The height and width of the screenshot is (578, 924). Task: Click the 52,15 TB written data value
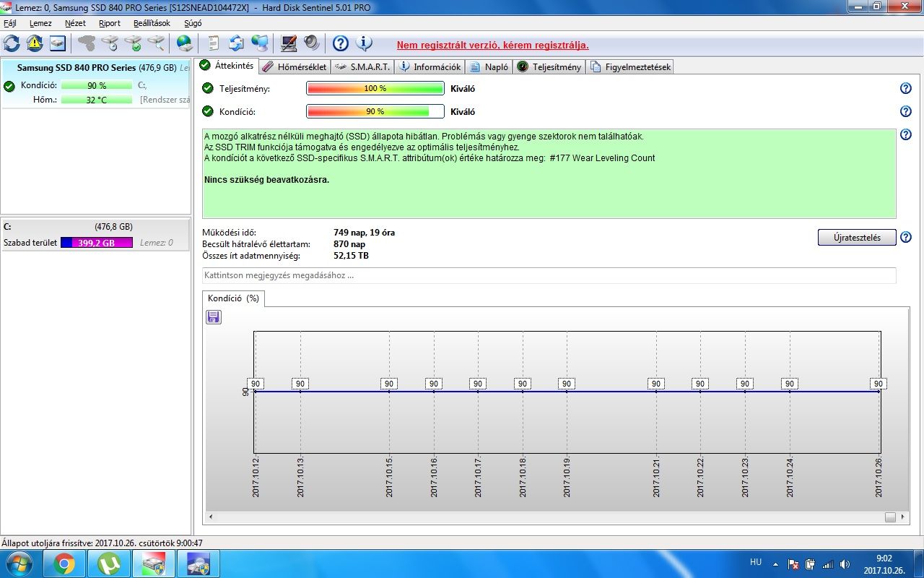(351, 256)
